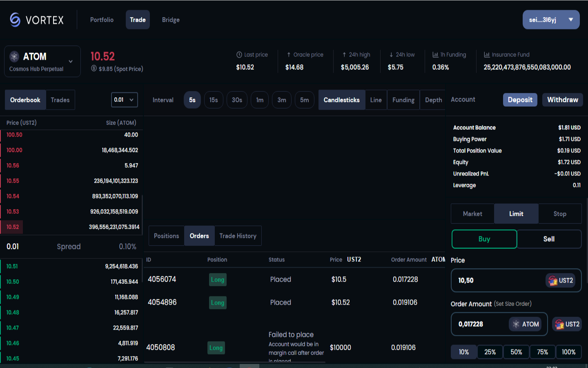Screen dimensions: 588x368
Task: Click order ID 4054896
Action: 162,303
